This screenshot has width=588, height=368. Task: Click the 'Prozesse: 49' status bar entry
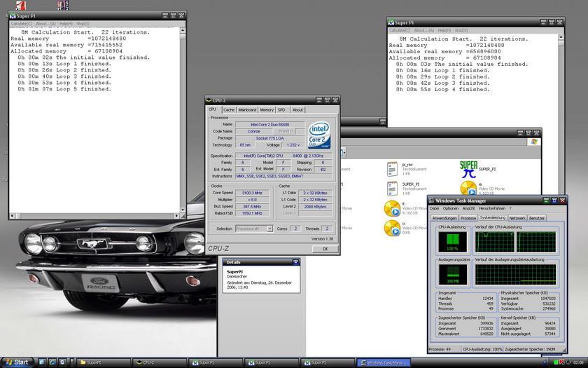coord(440,350)
